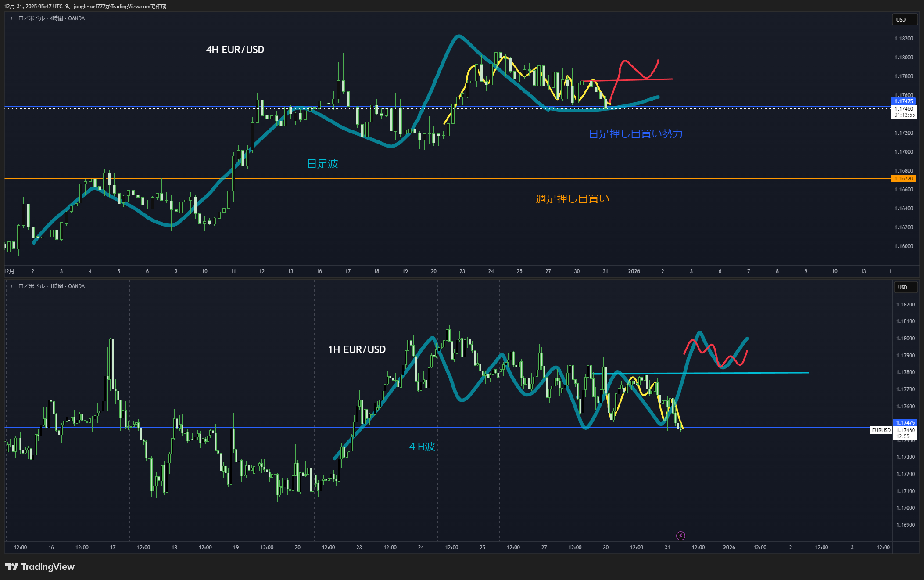Click the 01:12:55 countdown label on upper axis
Viewport: 924px width, 580px height.
[x=904, y=115]
